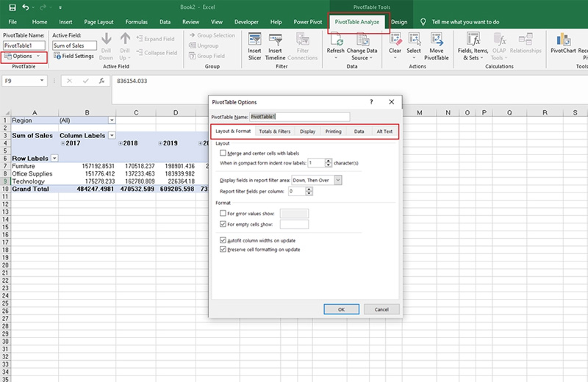Toggle For empty cells show checkbox
Image resolution: width=588 pixels, height=382 pixels.
click(223, 224)
